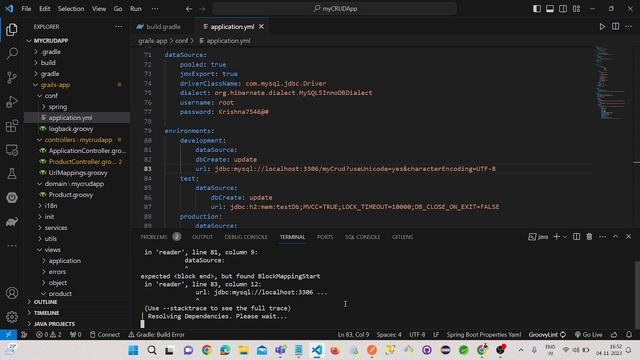Open Windows taskbar search
640x360 pixels.
pyautogui.click(x=152, y=350)
